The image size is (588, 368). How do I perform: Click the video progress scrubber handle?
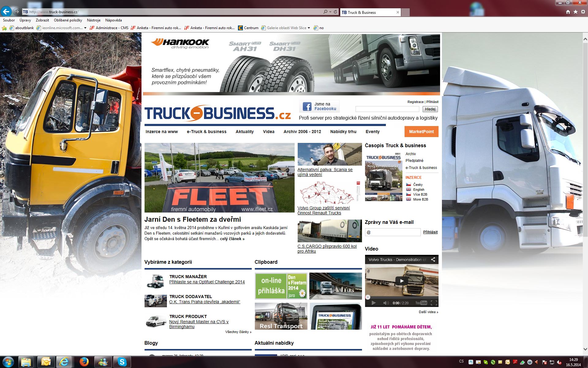coord(368,297)
